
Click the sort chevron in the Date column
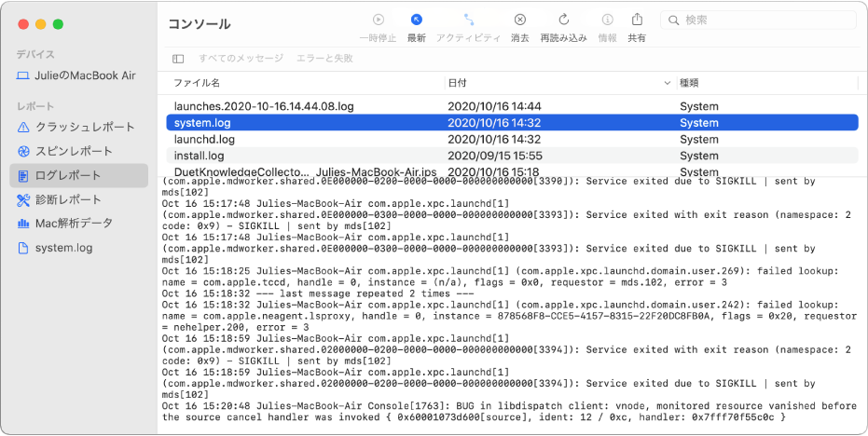[x=667, y=83]
